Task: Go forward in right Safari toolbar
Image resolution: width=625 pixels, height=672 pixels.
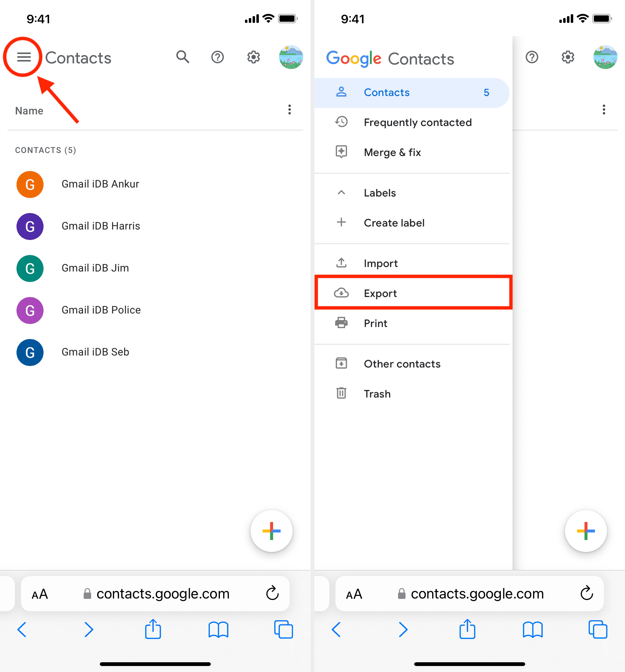Action: coord(403,629)
